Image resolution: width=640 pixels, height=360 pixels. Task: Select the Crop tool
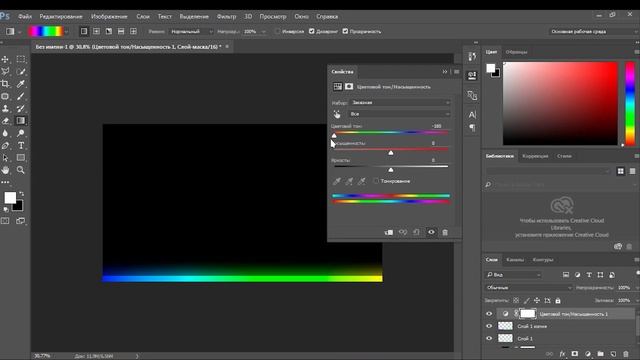point(5,84)
